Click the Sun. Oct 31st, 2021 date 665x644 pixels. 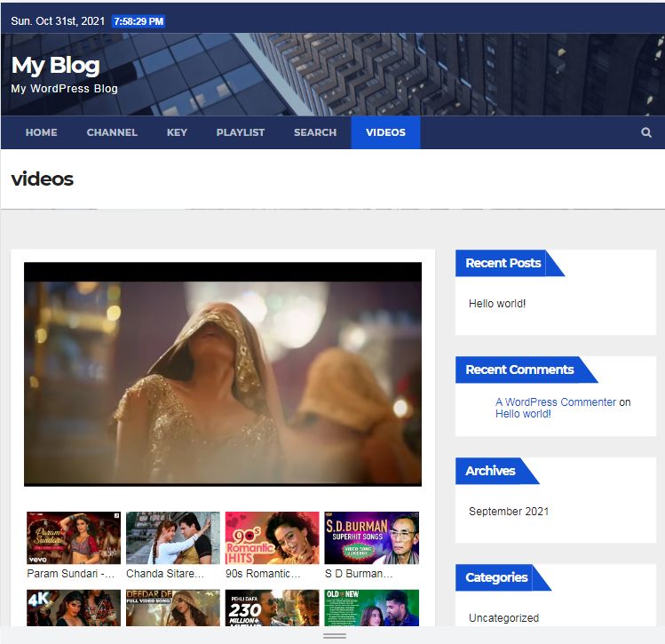pyautogui.click(x=58, y=21)
